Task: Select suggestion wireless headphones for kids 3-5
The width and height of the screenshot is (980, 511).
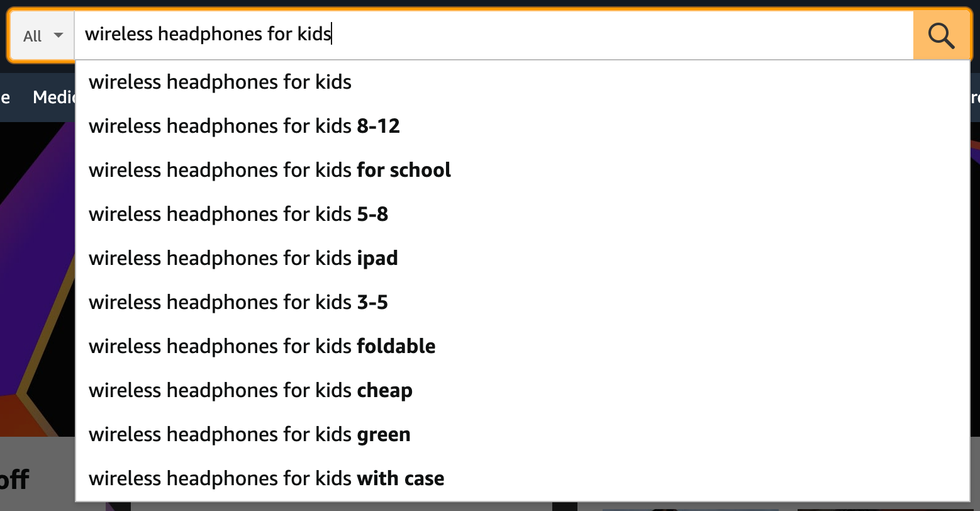Action: [x=238, y=302]
